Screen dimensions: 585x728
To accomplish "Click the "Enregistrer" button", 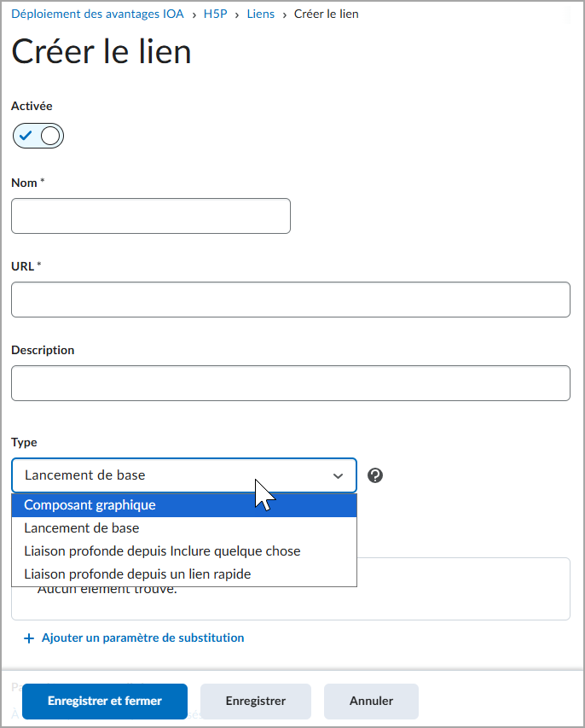I will coord(255,701).
